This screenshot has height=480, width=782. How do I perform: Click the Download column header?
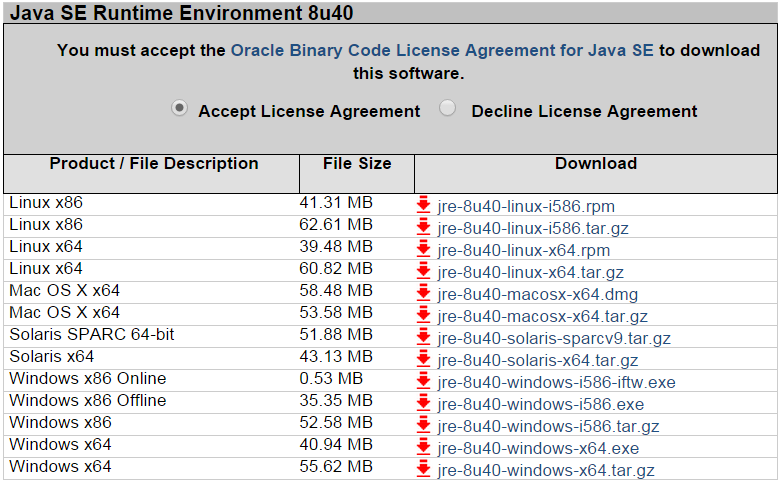pyautogui.click(x=596, y=164)
